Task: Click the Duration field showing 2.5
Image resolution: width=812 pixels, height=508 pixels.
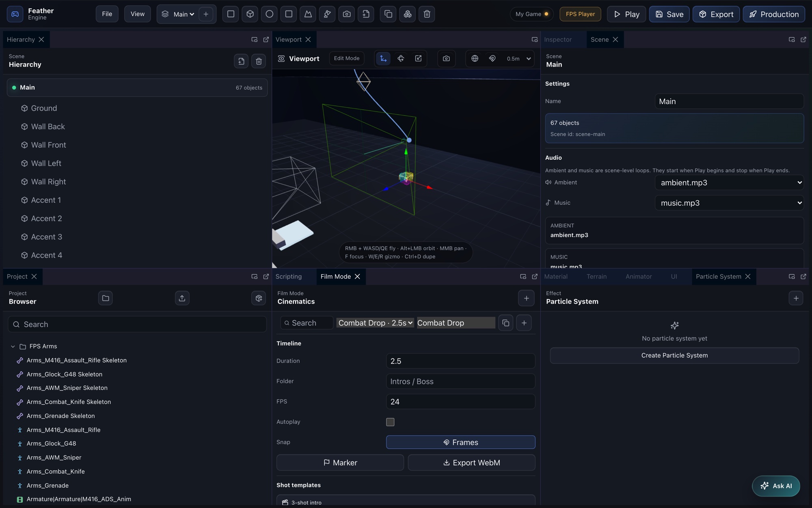Action: [x=460, y=361]
